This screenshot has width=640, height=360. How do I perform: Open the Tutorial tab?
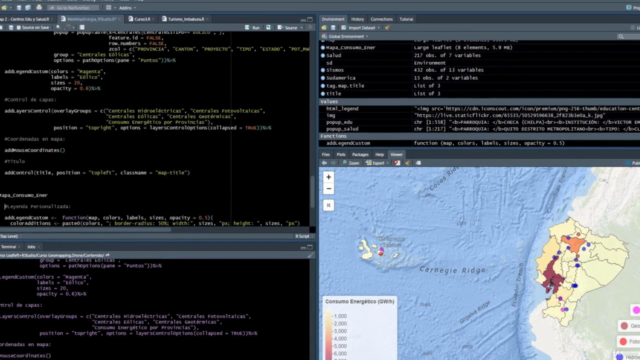pyautogui.click(x=406, y=19)
